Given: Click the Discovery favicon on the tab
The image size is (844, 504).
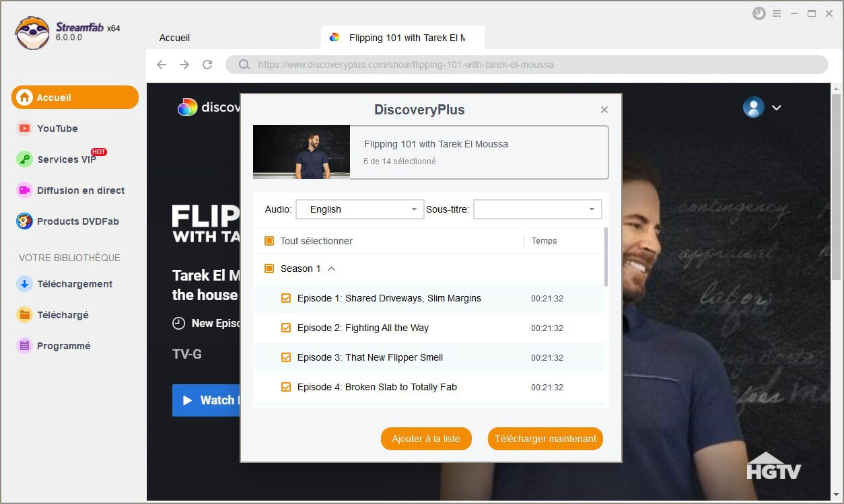Looking at the screenshot, I should click(335, 38).
